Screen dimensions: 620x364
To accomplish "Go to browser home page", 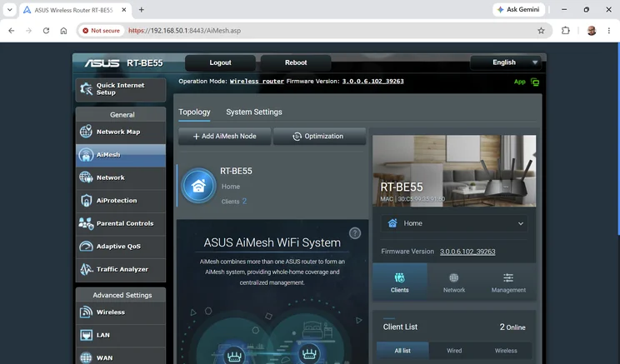I will (x=63, y=31).
